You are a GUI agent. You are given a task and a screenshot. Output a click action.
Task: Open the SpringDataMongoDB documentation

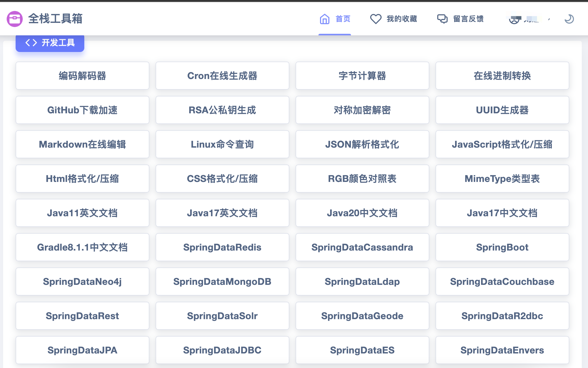(222, 282)
